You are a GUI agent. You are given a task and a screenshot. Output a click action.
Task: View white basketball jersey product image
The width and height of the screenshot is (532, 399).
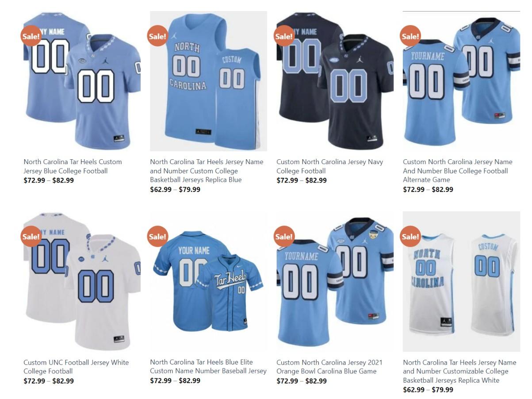click(x=461, y=282)
